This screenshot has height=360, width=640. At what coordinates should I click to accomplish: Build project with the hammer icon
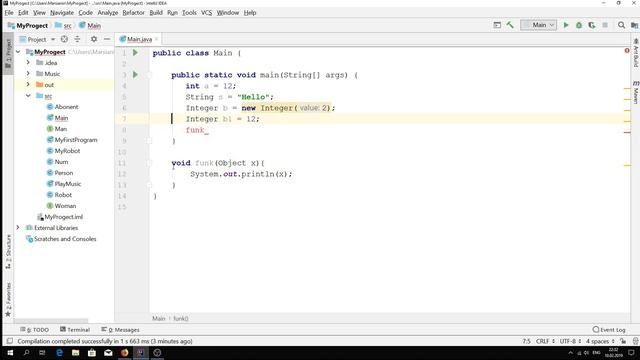[x=510, y=25]
